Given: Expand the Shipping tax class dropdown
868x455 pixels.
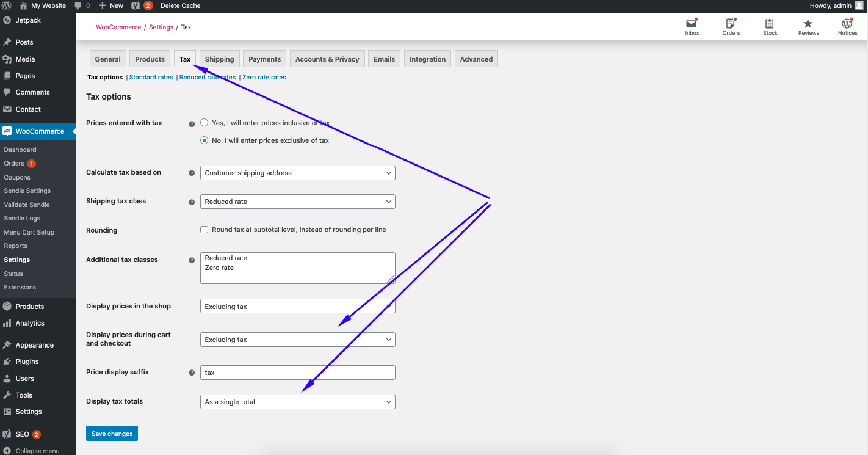Looking at the screenshot, I should point(297,202).
